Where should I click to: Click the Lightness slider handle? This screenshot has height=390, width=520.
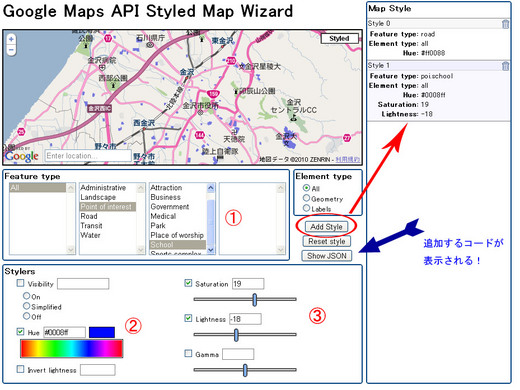click(236, 335)
